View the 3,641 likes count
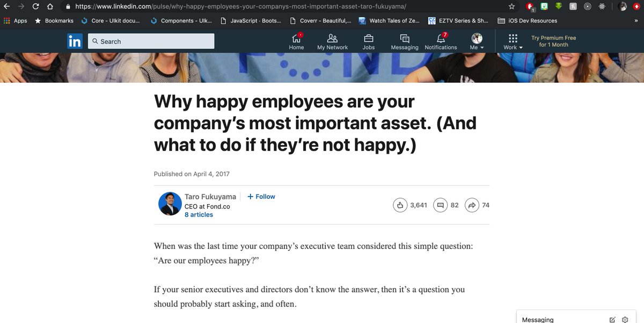Screen dimensions: 644x323 pos(419,205)
